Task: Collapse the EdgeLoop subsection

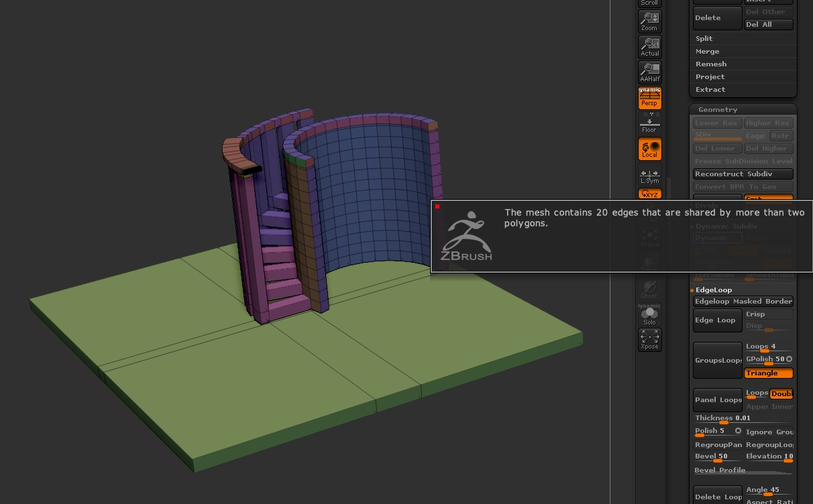Action: 714,290
